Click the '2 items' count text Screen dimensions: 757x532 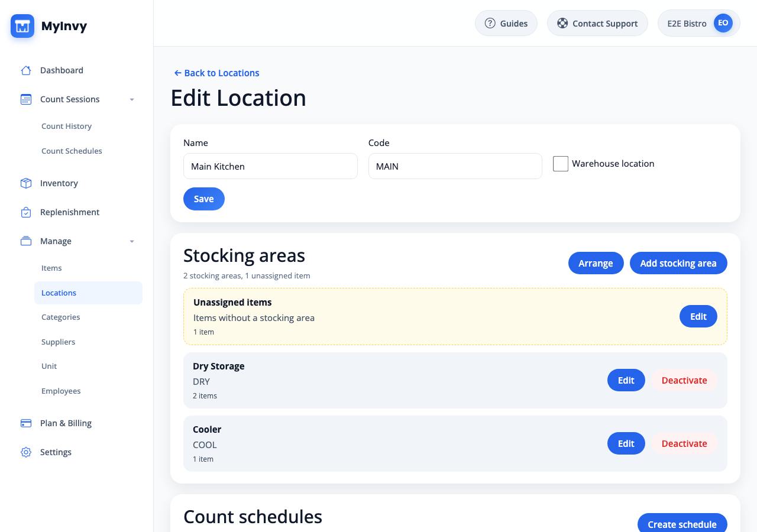pos(205,395)
